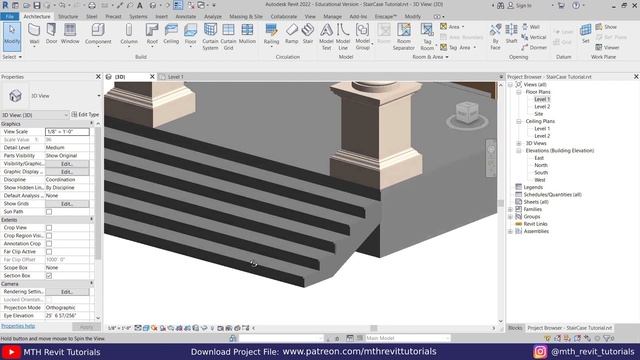
Task: Select the Stair tool
Action: [308, 33]
